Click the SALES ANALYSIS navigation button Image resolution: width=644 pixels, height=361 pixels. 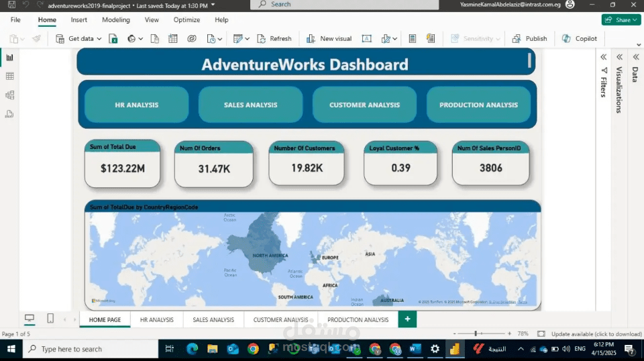pyautogui.click(x=250, y=105)
